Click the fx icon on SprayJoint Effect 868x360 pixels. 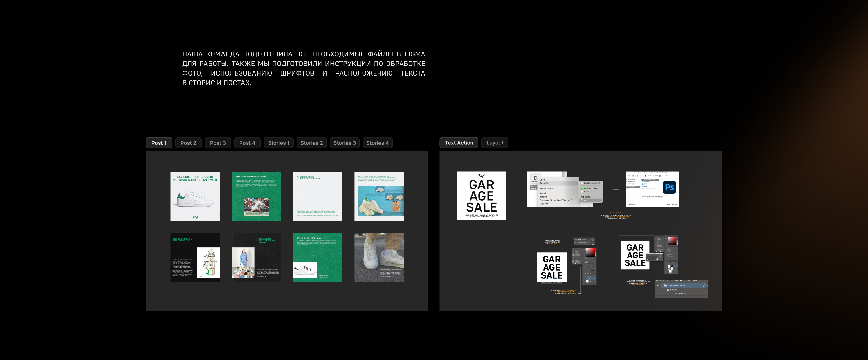click(704, 286)
